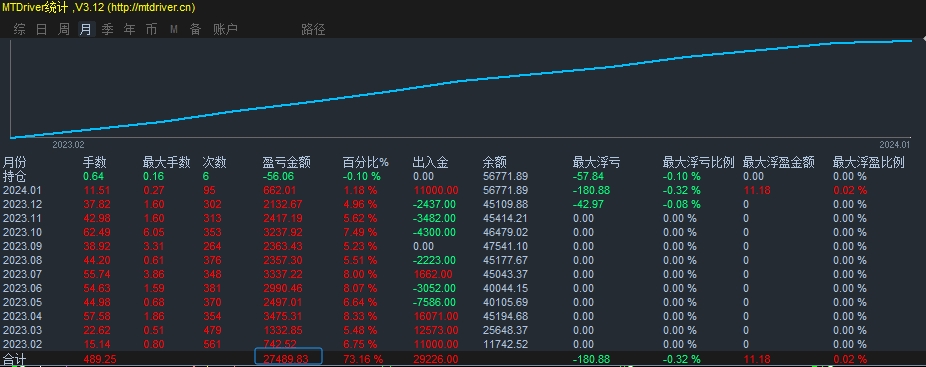Viewport: 926px width, 367px height.
Task: Switch to the 日 daily tab
Action: [x=41, y=30]
